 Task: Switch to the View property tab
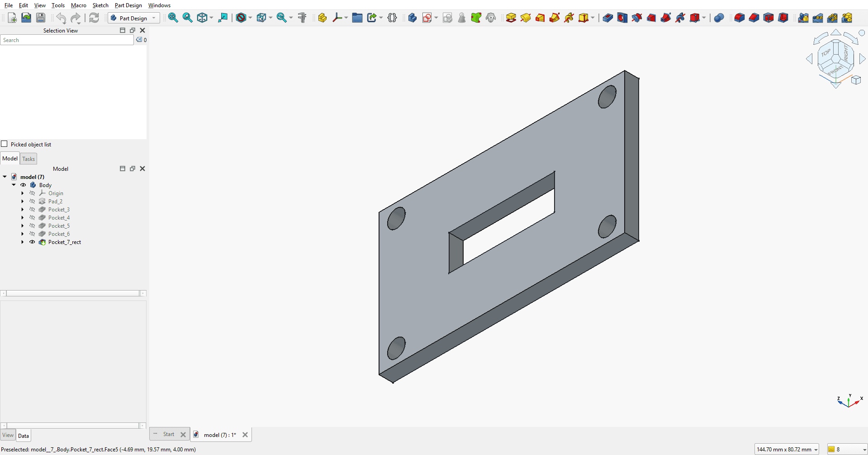(x=8, y=436)
